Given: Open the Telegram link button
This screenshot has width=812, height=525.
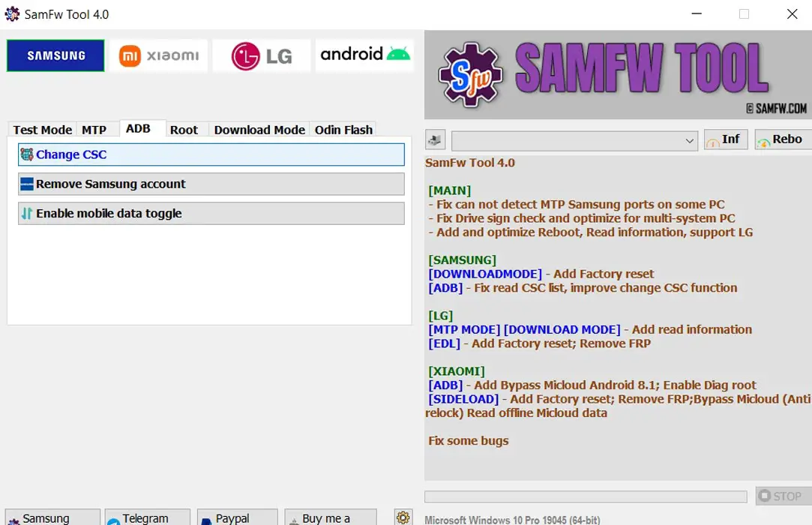Looking at the screenshot, I should (148, 517).
